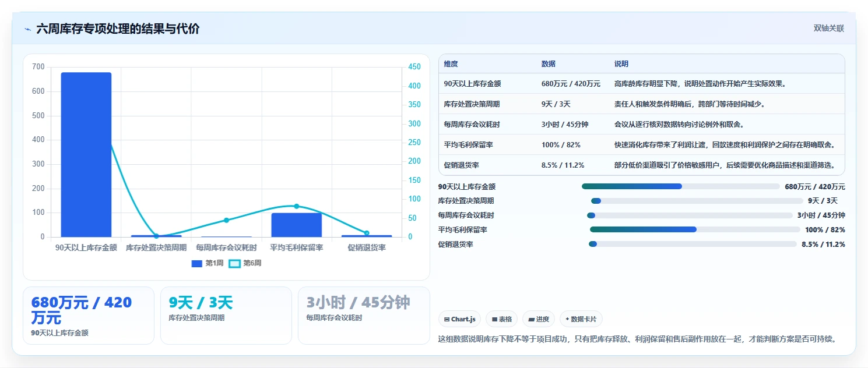Click table cell 100% / 82%
Screen dimensions: 868x368
[561, 145]
